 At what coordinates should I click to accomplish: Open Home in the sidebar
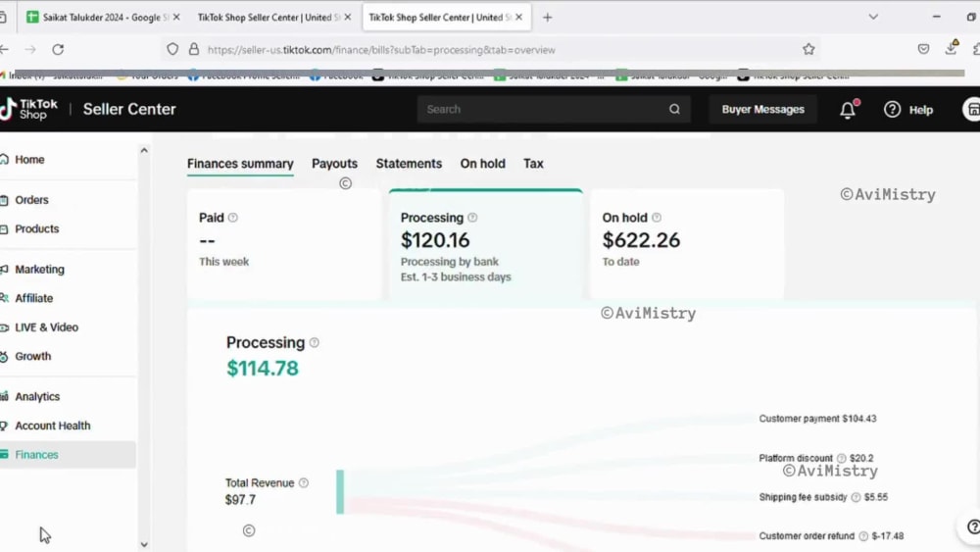[x=29, y=160]
